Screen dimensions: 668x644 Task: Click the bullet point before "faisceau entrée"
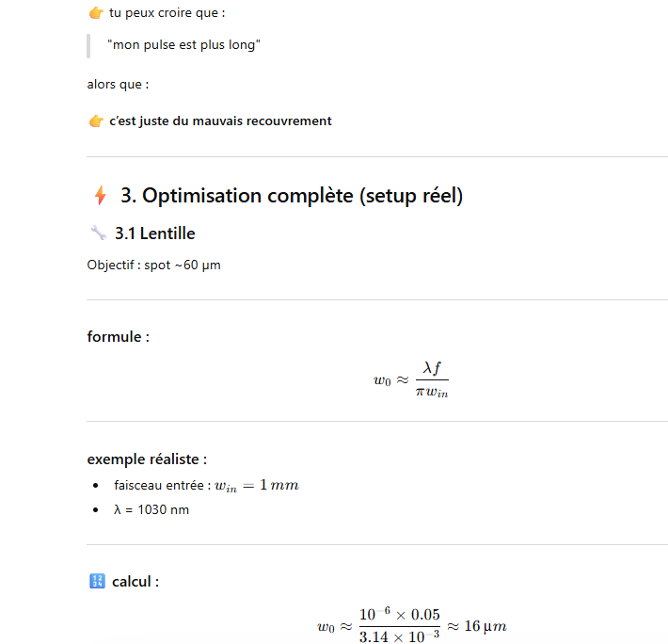[97, 486]
